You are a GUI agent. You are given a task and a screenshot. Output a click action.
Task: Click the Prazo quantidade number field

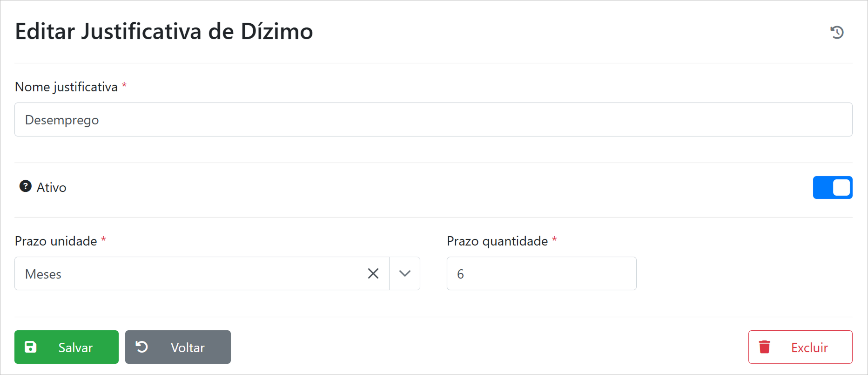(x=541, y=273)
